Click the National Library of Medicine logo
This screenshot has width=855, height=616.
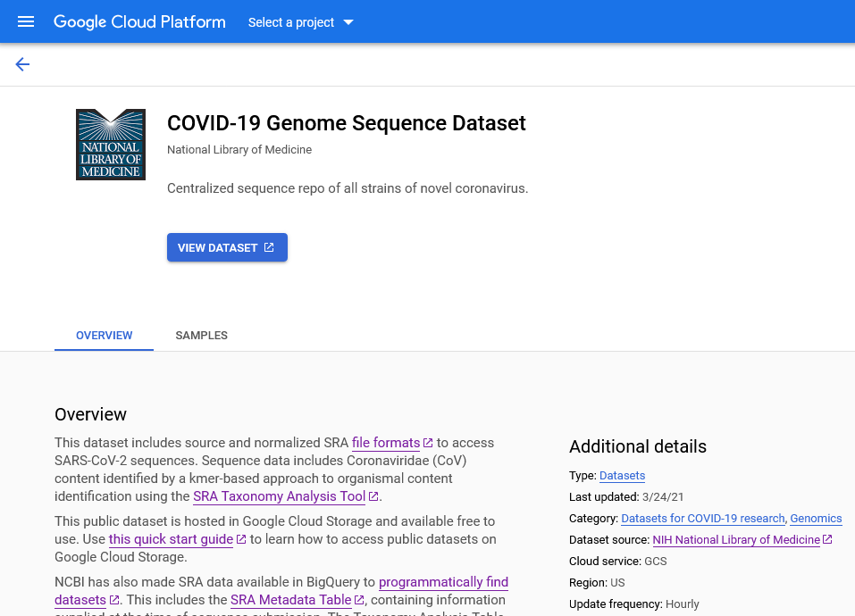pos(111,145)
